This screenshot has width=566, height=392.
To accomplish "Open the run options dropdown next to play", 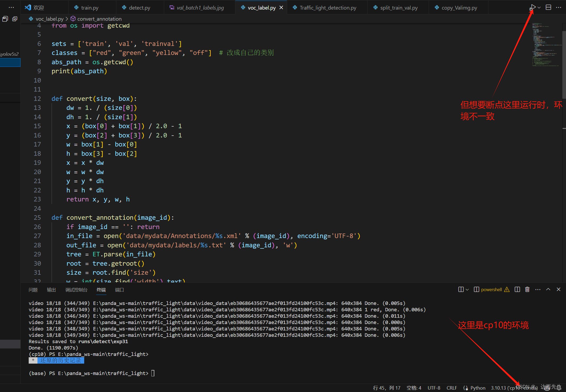I will point(539,7).
